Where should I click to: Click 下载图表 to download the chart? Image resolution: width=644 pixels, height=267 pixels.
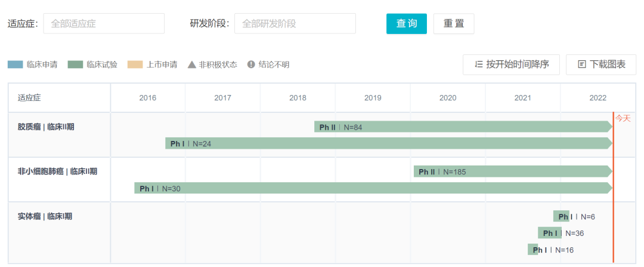601,65
